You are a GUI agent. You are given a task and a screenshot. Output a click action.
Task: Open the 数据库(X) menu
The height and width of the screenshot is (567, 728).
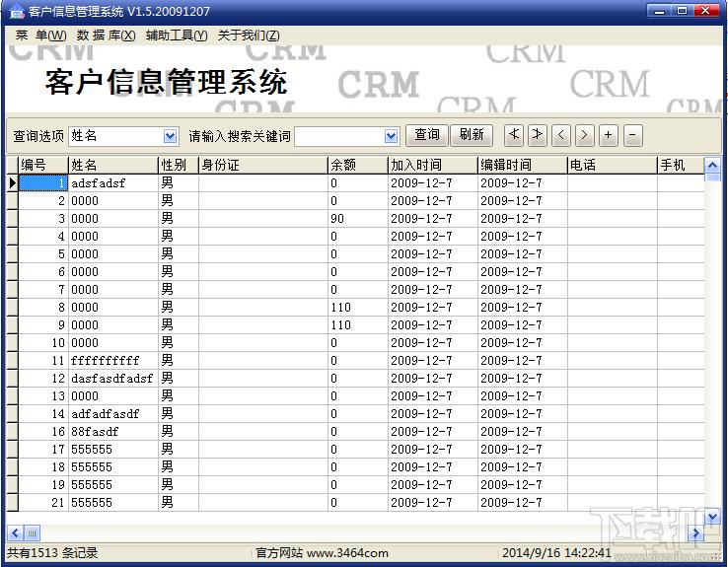click(x=106, y=35)
